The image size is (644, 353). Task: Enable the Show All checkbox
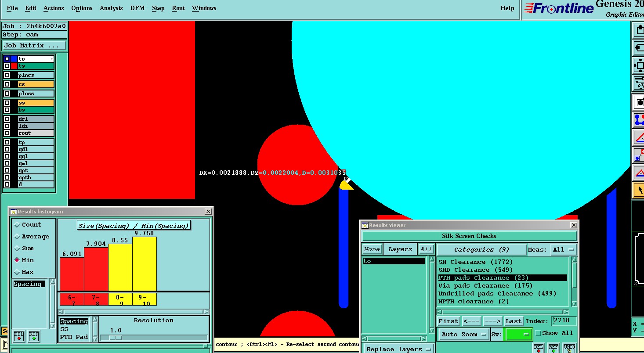(538, 333)
